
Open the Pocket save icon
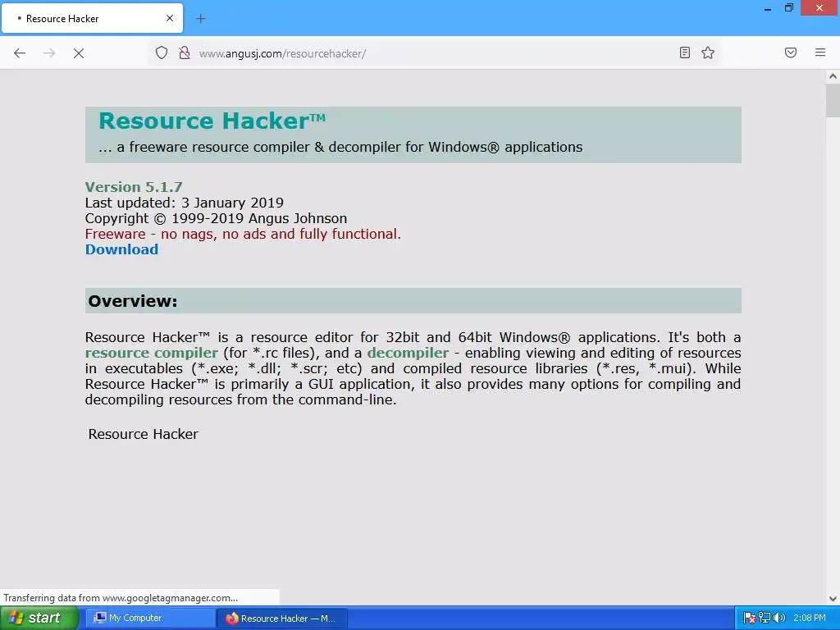coord(791,52)
